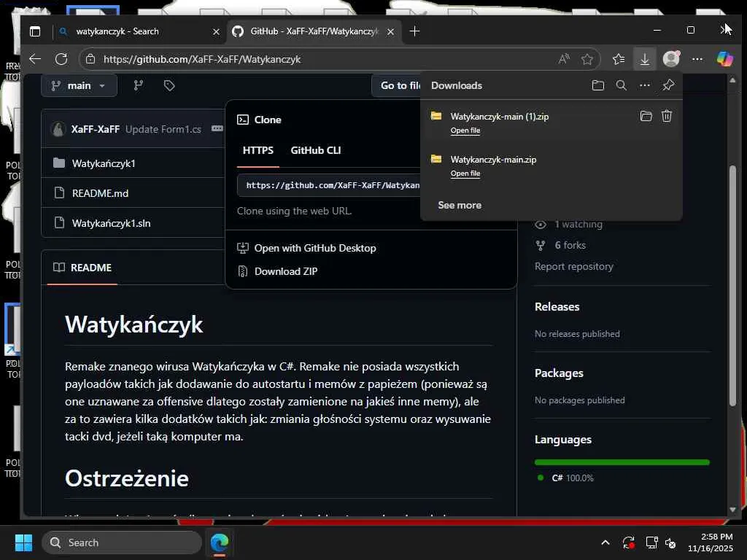Switch to GitHub CLI clone tab
This screenshot has width=747, height=560.
point(315,150)
